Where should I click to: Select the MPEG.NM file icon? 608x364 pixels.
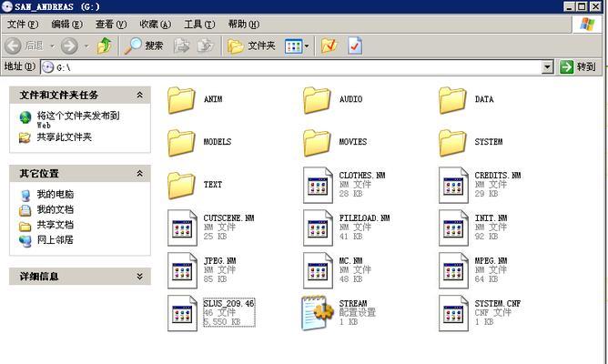[x=453, y=270]
